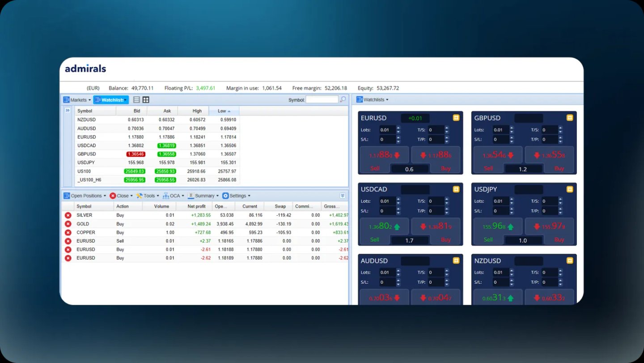Sort market watch by Low column
The image size is (644, 363).
click(224, 111)
